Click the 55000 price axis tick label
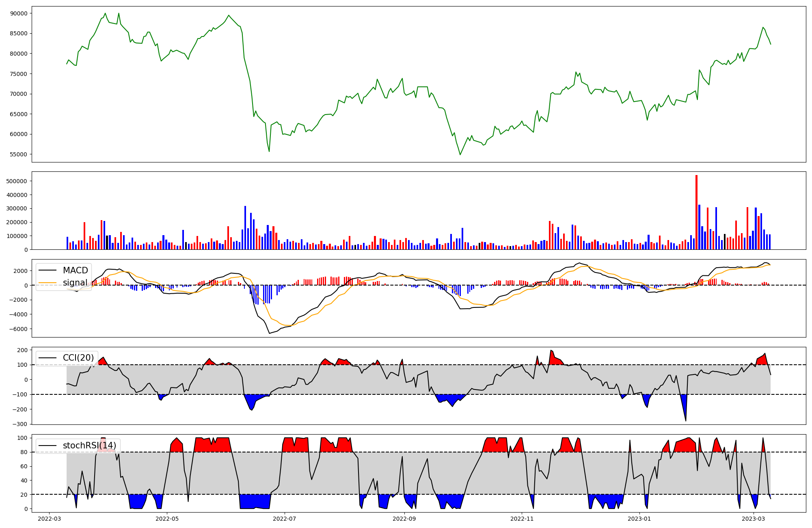812x528 pixels. (x=19, y=154)
